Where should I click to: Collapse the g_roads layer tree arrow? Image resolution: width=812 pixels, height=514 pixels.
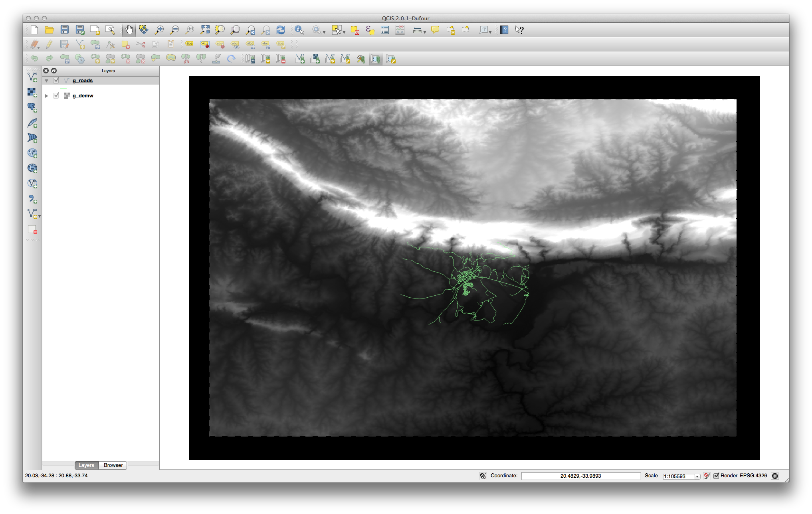point(47,81)
